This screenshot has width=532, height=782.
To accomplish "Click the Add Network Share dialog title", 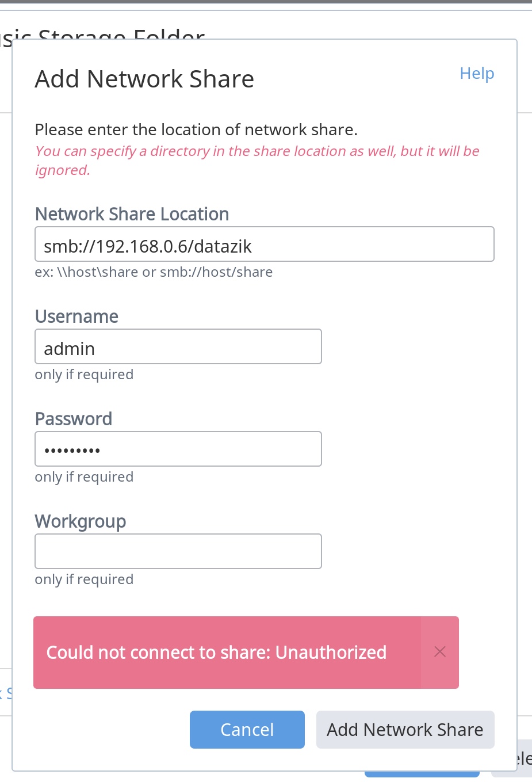I will (x=144, y=79).
